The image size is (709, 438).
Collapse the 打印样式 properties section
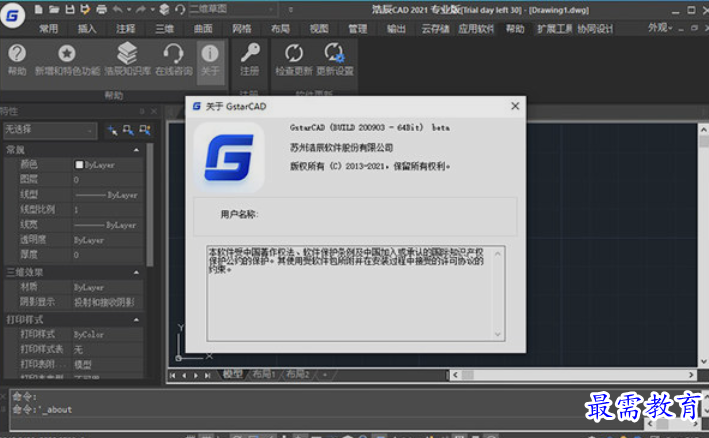coord(136,320)
